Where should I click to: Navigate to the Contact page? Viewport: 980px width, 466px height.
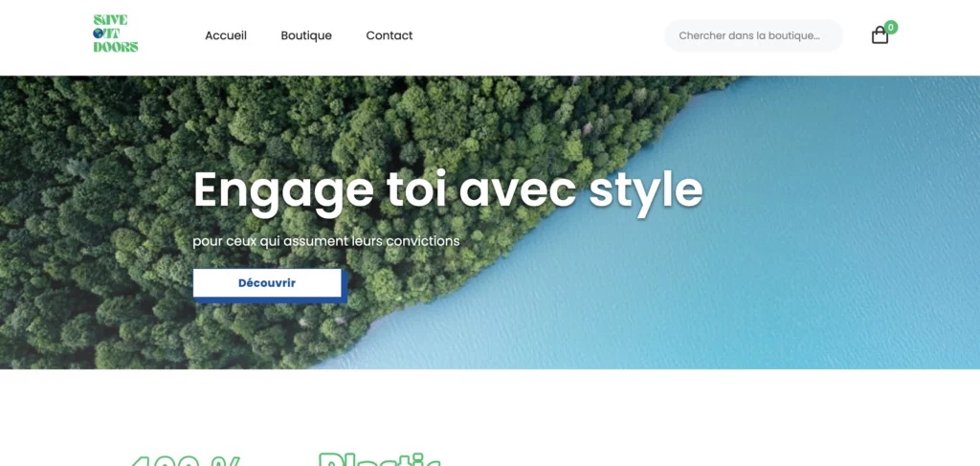point(390,35)
